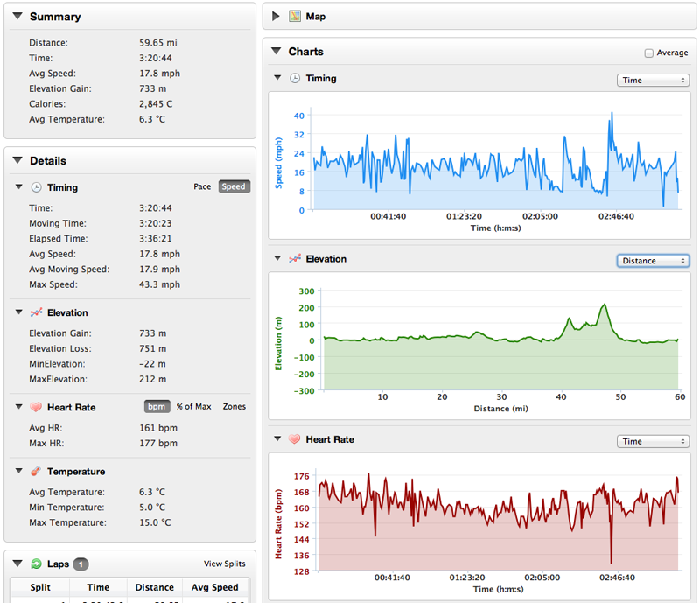Click the peak on the Elevation chart
Screen dimensions: 700x603
[604, 305]
